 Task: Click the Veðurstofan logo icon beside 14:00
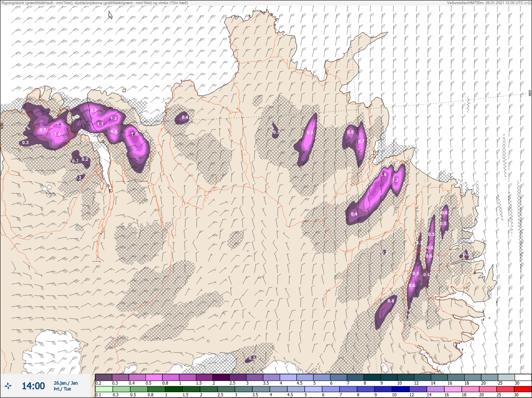(8, 386)
